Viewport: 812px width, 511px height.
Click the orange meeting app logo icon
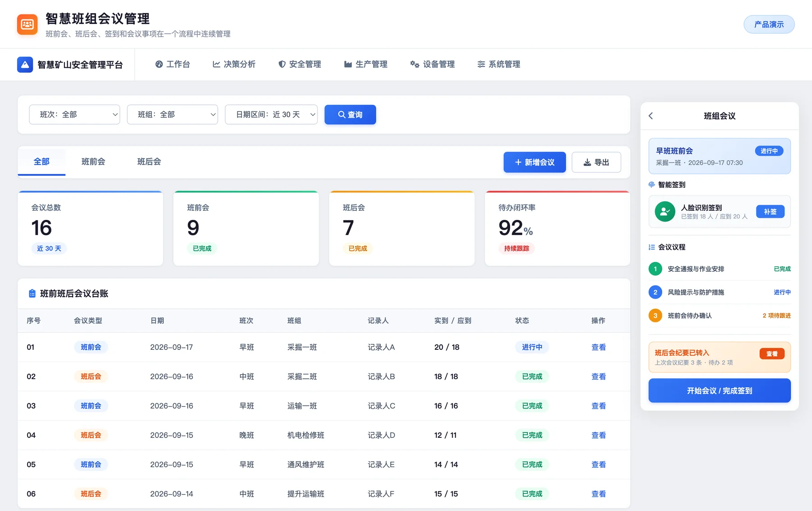(x=27, y=24)
